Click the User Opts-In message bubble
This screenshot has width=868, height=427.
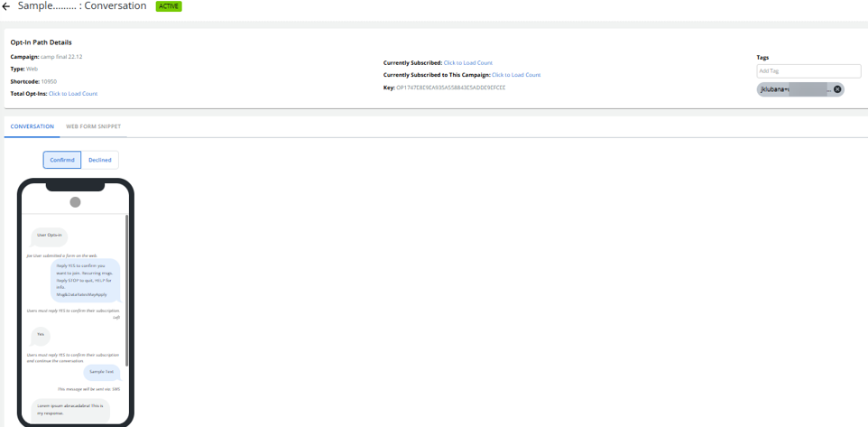(50, 235)
